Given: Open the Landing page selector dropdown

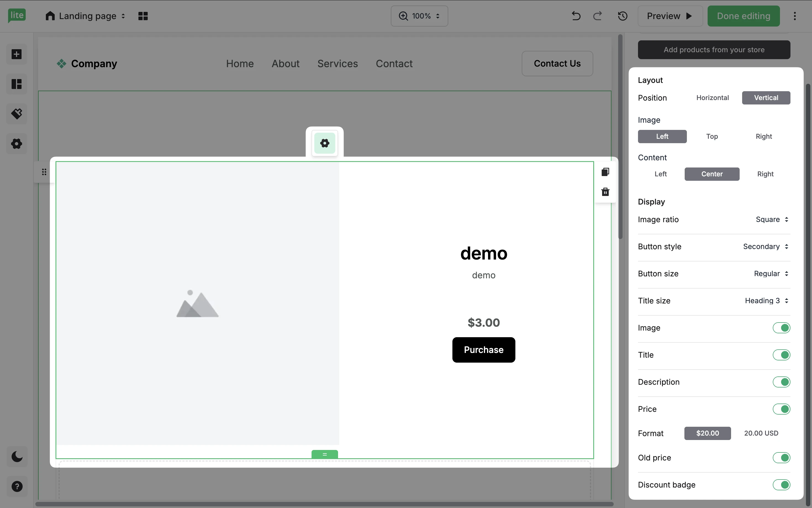Looking at the screenshot, I should tap(86, 16).
